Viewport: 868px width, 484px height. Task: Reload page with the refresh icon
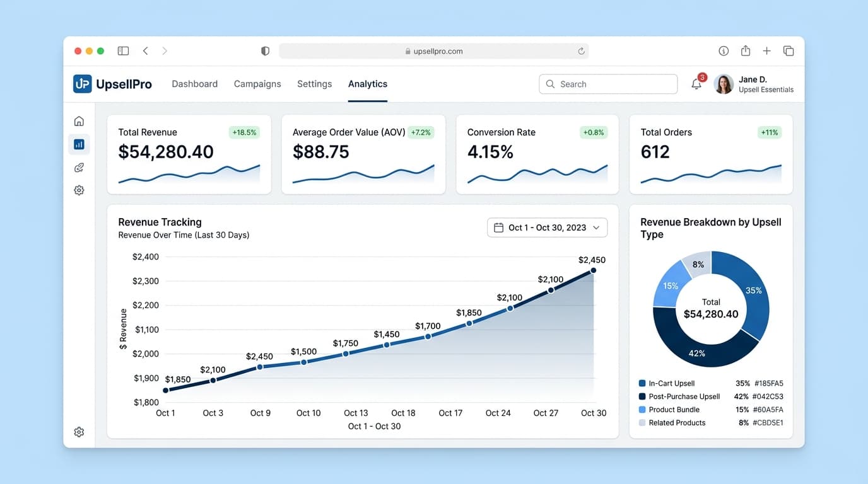(581, 51)
